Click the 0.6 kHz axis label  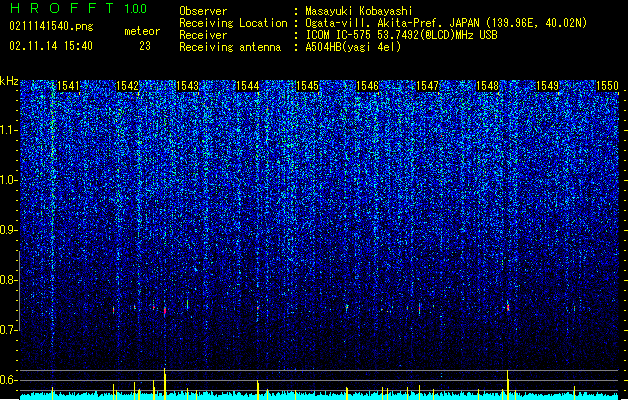tap(8, 380)
